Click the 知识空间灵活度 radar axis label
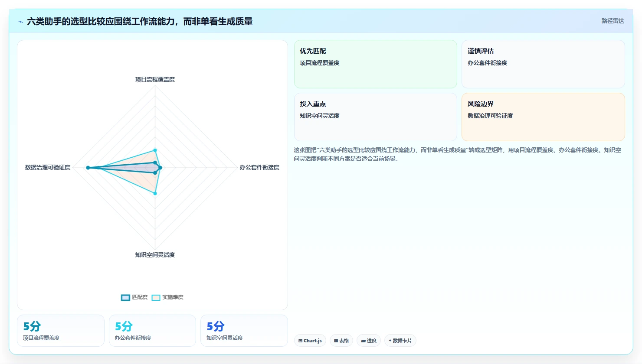 (155, 255)
